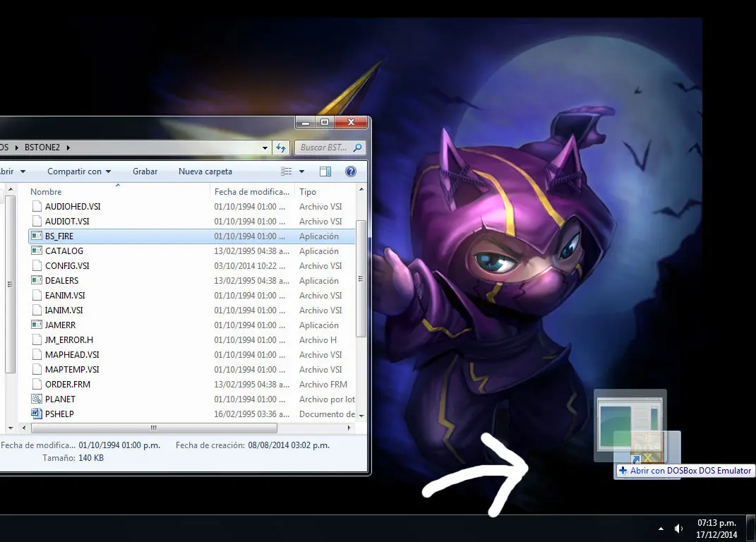Click Fecha de creación value in details pane
This screenshot has height=542, width=756.
coord(289,445)
